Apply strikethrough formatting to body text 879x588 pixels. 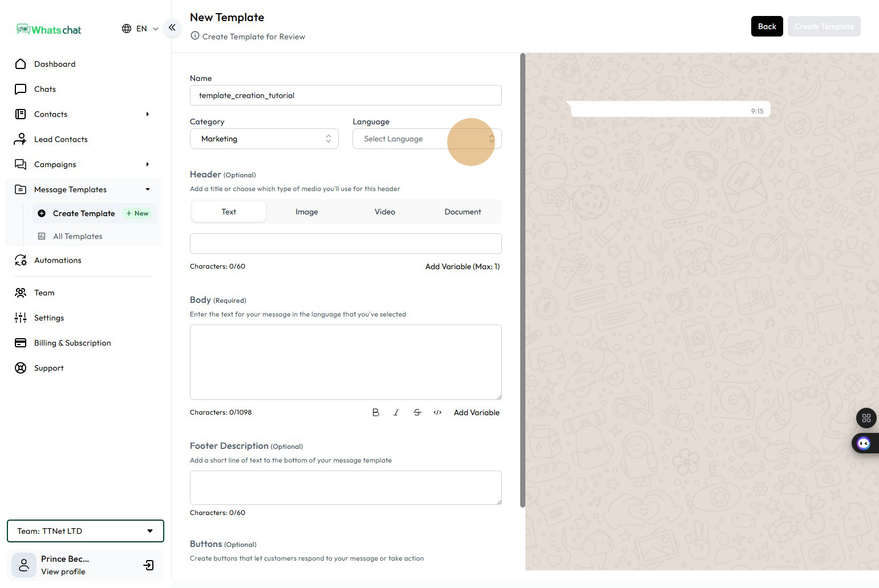pos(417,412)
